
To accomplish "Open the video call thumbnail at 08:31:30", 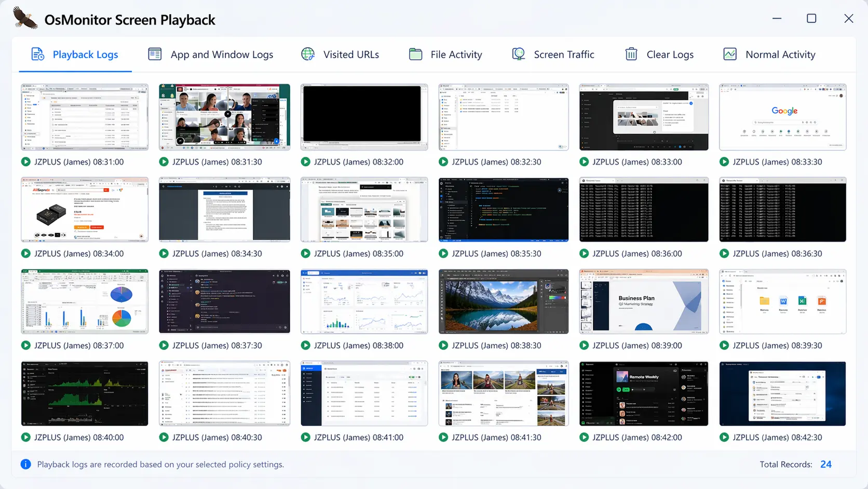I will 224,117.
